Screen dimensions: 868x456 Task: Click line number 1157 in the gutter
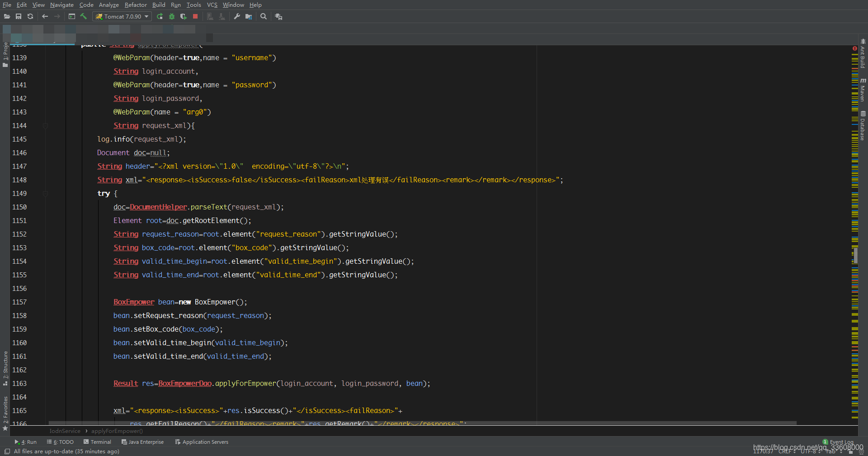pos(19,302)
